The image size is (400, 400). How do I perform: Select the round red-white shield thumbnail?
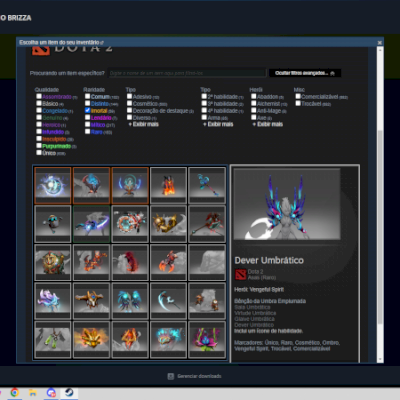pyautogui.click(x=130, y=224)
